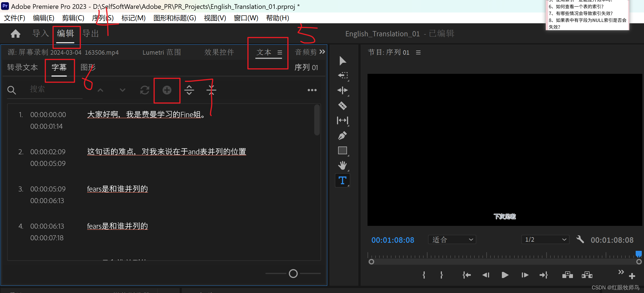
Task: Add a new caption segment
Action: pos(167,90)
